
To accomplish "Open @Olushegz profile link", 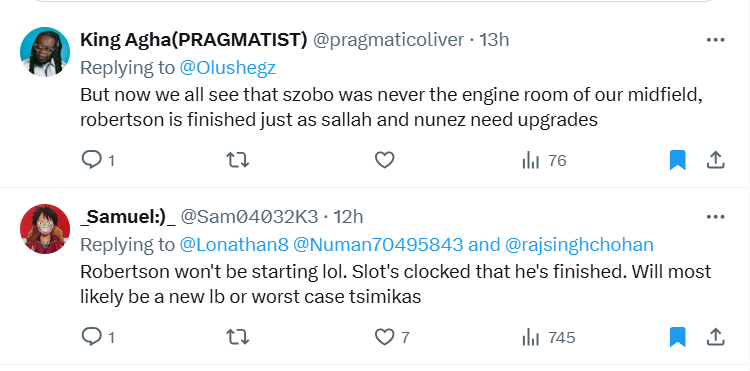I will [228, 68].
